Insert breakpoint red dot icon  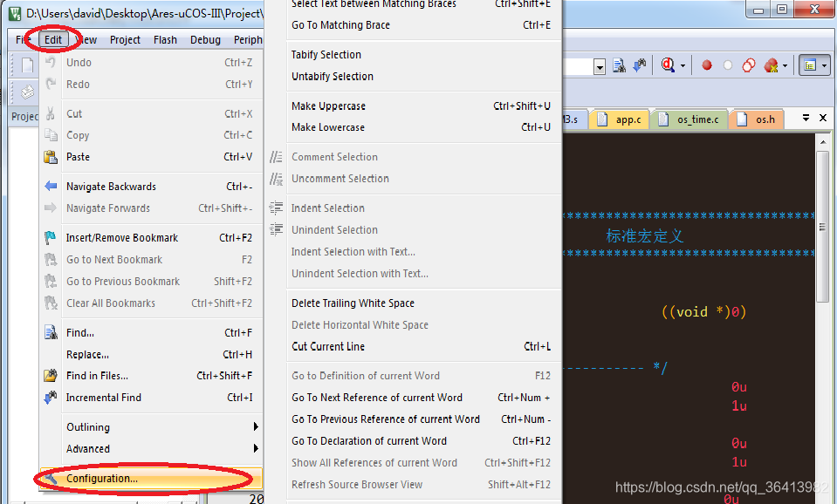coord(707,65)
